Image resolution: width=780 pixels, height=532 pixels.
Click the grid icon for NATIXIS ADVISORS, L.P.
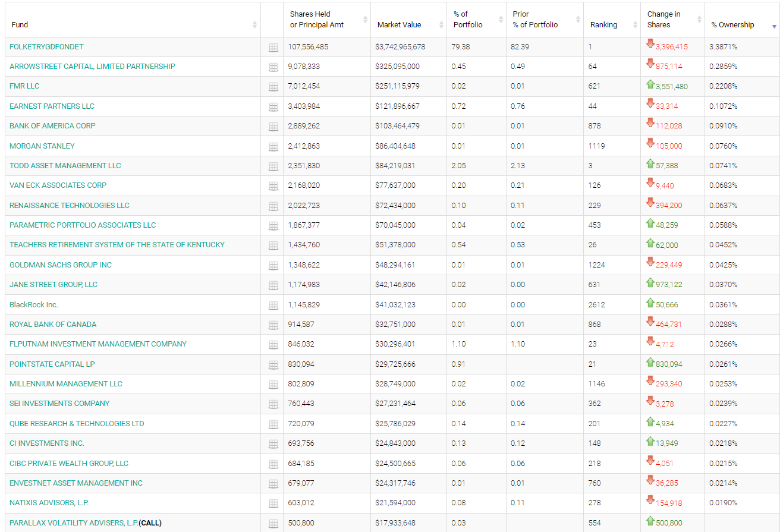(273, 503)
